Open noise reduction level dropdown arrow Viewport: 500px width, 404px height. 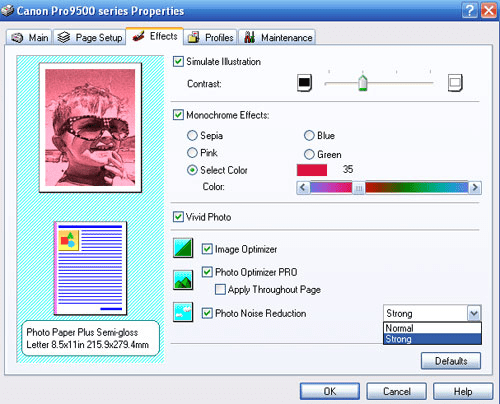(474, 313)
